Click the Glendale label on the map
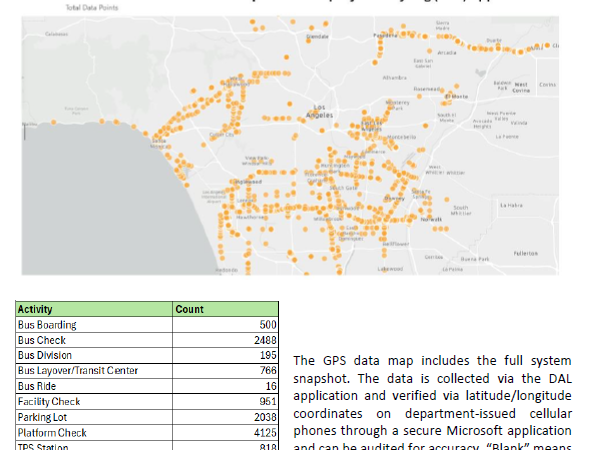Image resolution: width=600 pixels, height=450 pixels. [x=318, y=36]
